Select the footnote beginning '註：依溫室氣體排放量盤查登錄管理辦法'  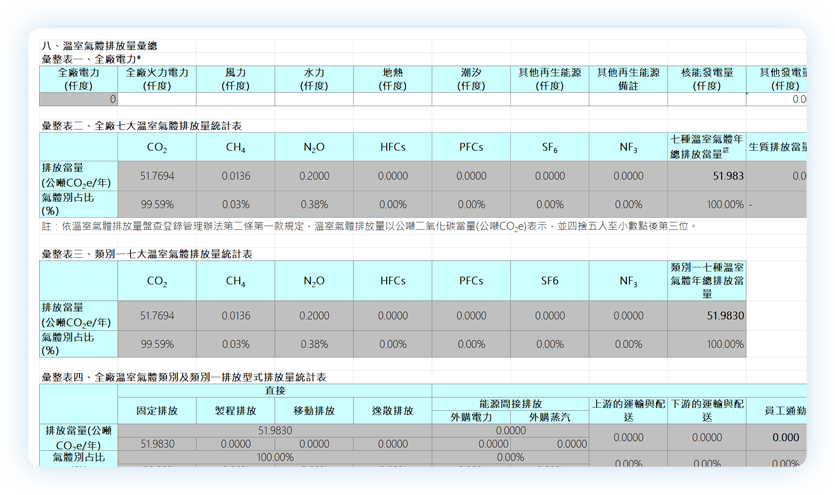pos(369,226)
